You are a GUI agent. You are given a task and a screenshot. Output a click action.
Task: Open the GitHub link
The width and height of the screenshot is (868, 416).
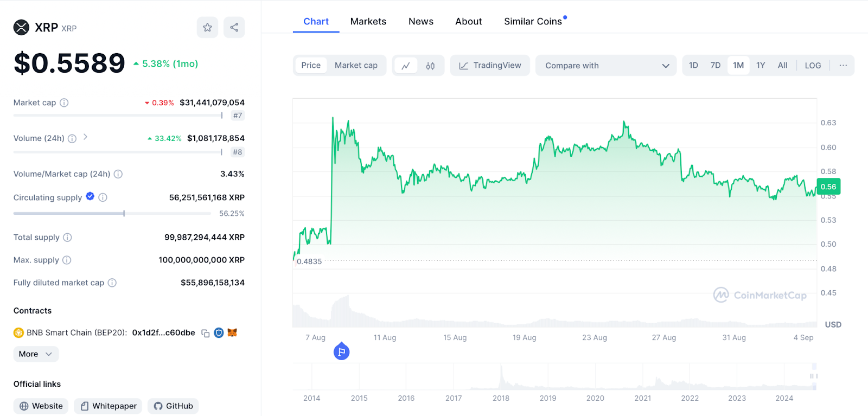coord(173,406)
